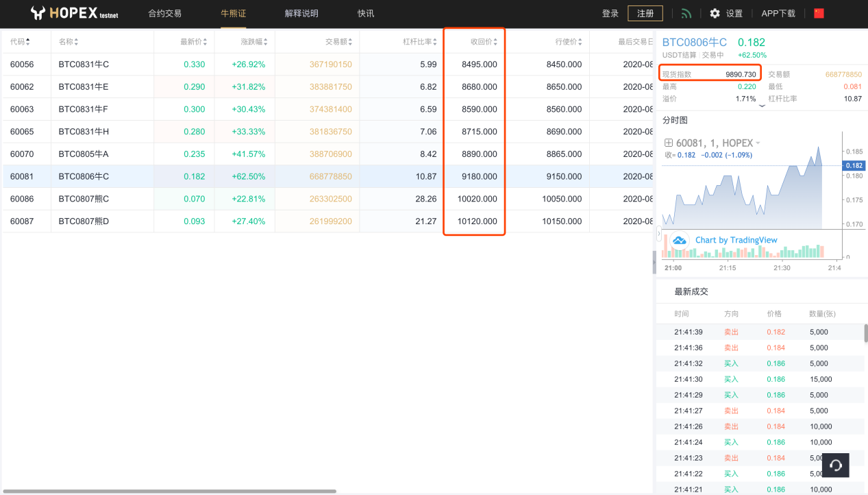The image size is (868, 495).
Task: Open the RSS feed icon
Action: pyautogui.click(x=686, y=14)
